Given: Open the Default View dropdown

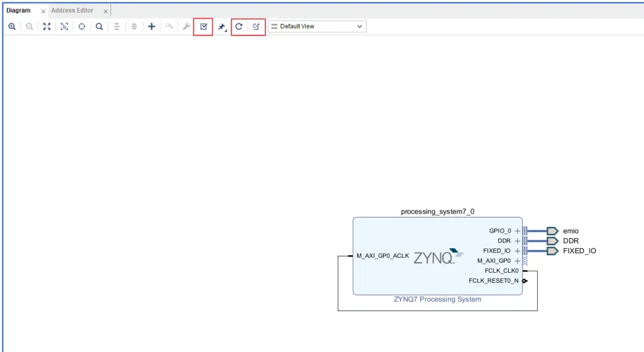Looking at the screenshot, I should [317, 26].
